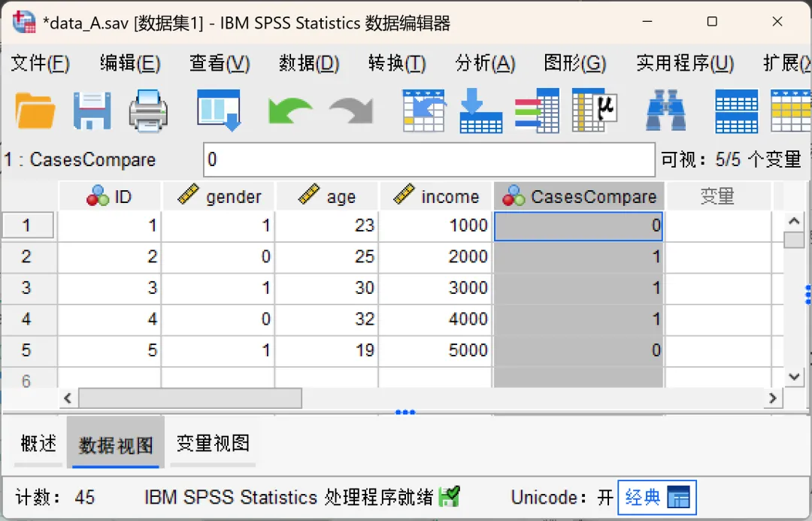
Task: Click income cell 2000
Action: pyautogui.click(x=435, y=257)
